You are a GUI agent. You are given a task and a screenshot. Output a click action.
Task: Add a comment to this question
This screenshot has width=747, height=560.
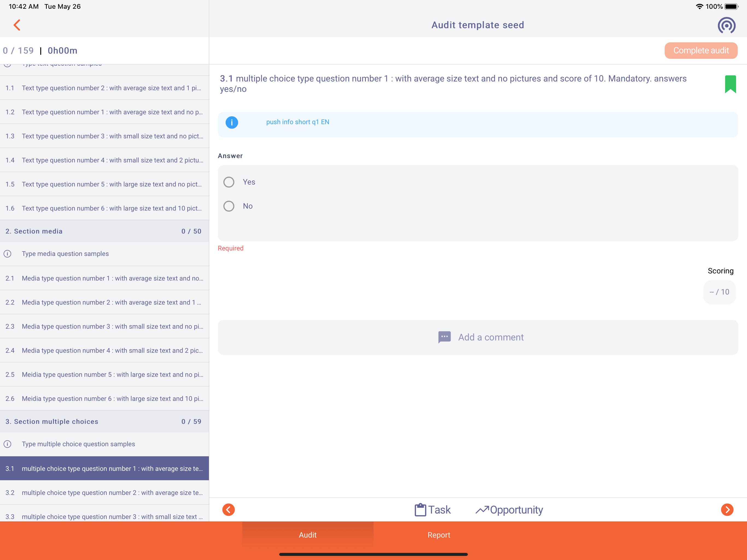tap(477, 337)
